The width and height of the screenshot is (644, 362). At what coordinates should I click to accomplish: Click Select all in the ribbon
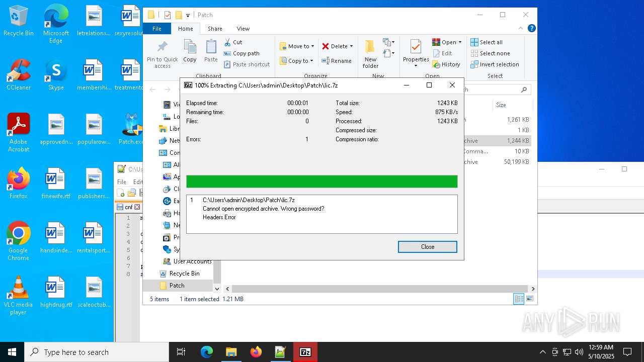pos(487,42)
